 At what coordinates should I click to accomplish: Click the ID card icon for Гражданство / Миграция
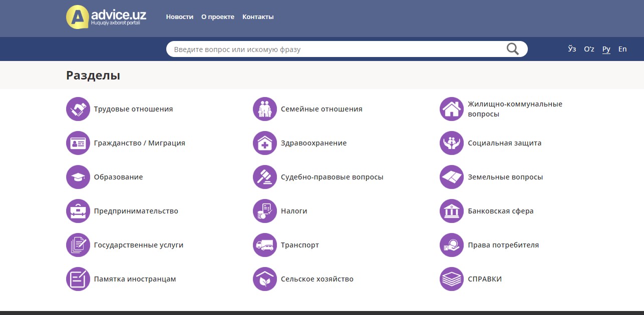(x=78, y=143)
